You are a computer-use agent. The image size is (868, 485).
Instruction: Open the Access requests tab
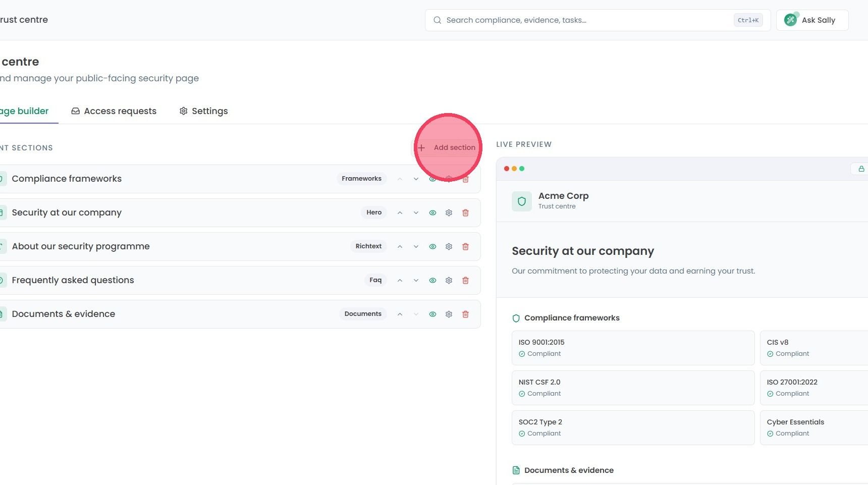[x=114, y=111]
